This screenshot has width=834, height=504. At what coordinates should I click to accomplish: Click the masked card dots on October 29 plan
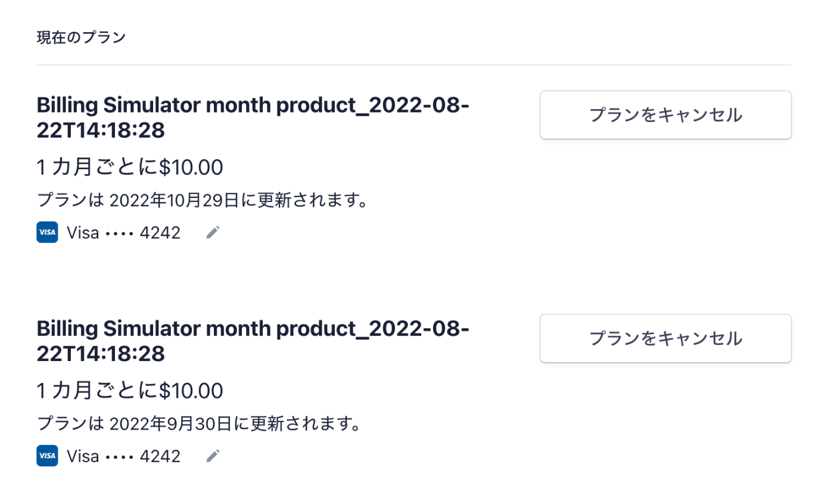tap(119, 234)
